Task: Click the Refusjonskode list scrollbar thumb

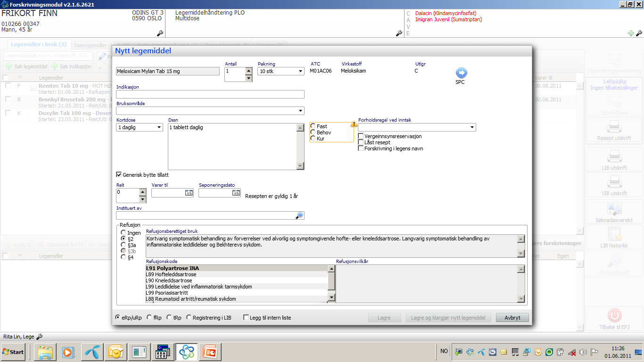Action: (x=331, y=281)
